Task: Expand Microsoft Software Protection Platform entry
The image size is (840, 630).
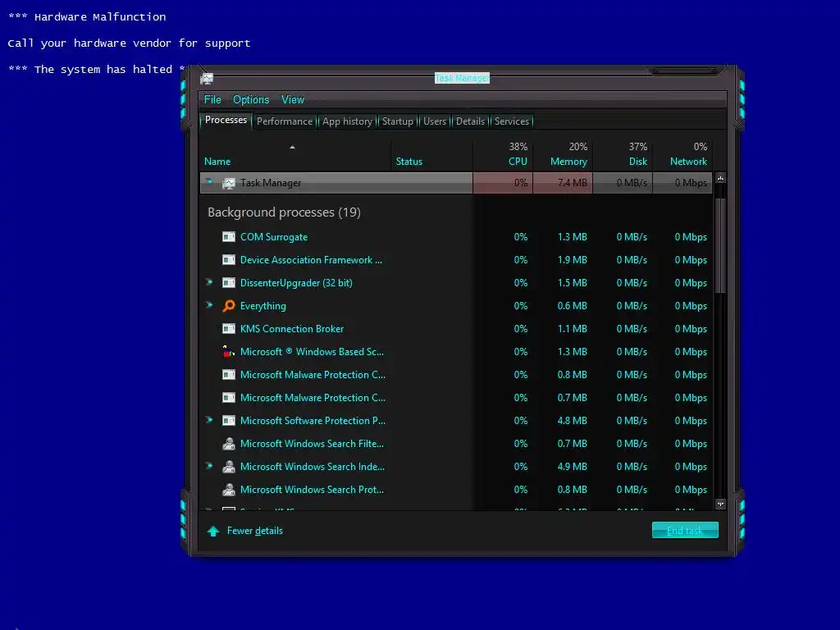Action: [209, 419]
